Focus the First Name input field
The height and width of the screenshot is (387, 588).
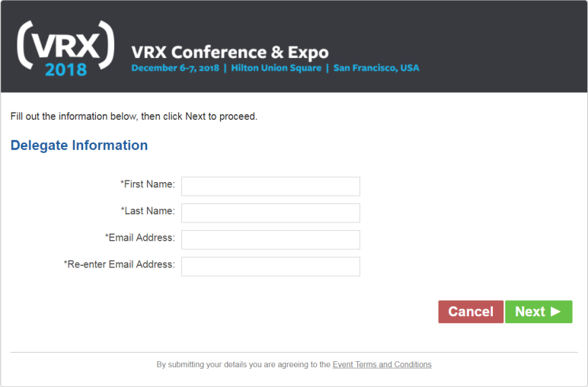(270, 187)
